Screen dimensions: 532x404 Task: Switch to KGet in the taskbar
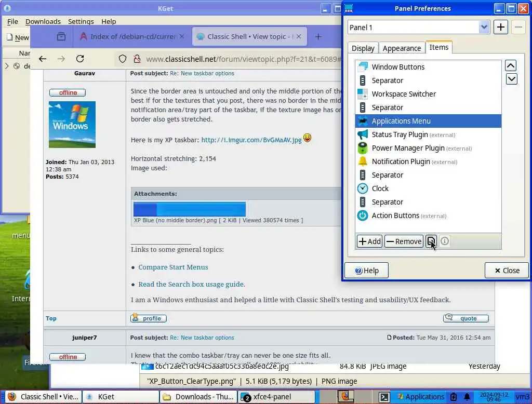tap(121, 397)
